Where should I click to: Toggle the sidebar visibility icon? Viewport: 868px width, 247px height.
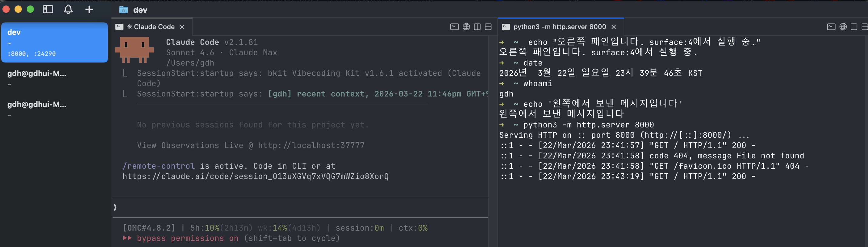[48, 9]
